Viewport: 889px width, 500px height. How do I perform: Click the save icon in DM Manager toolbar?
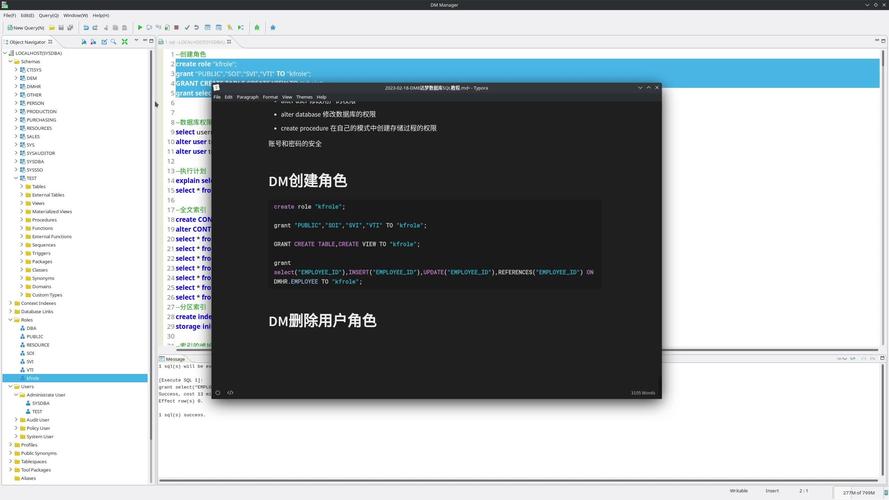[61, 27]
